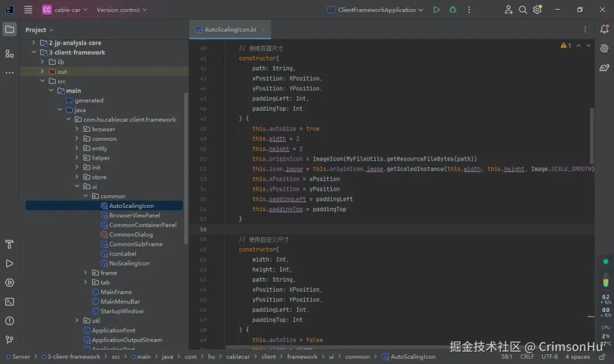Expand the frame package
This screenshot has height=364, width=614.
85,272
